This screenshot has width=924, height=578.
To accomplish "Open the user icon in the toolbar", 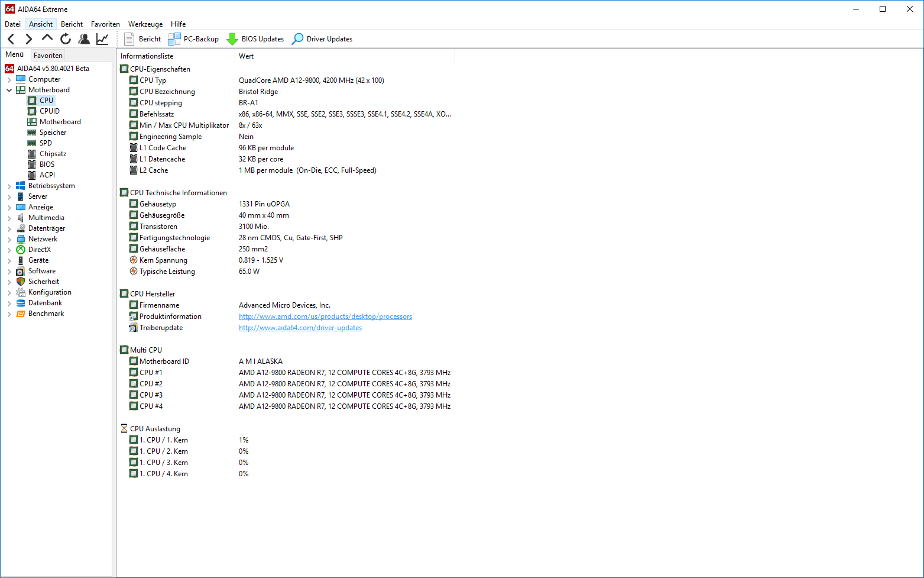I will (x=84, y=39).
